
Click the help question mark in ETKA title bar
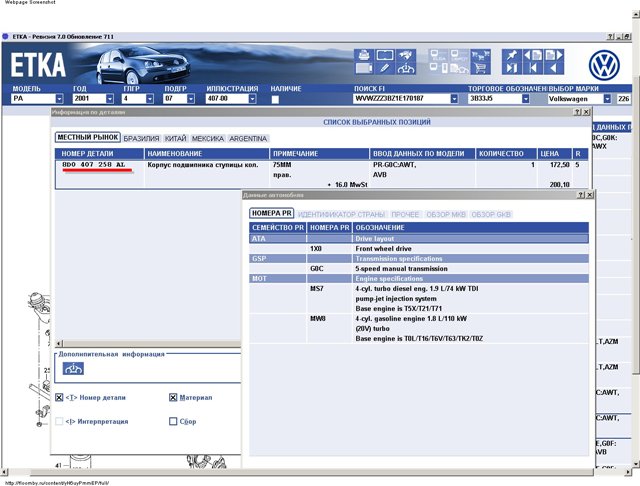610,37
